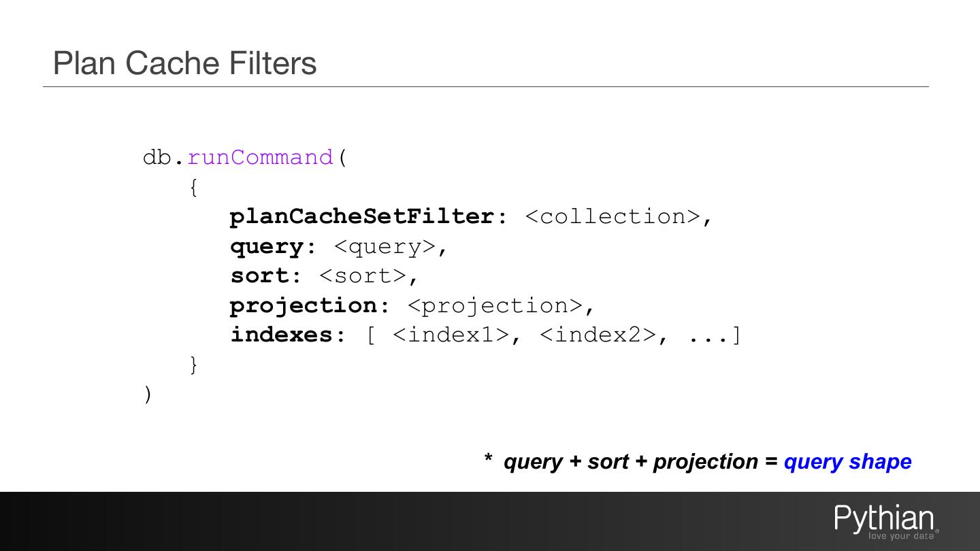The height and width of the screenshot is (551, 980).
Task: Click the closing curly brace
Action: coord(194,365)
